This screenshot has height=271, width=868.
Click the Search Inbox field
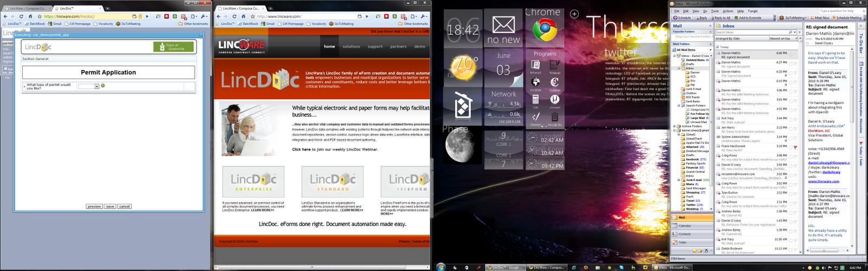point(751,33)
